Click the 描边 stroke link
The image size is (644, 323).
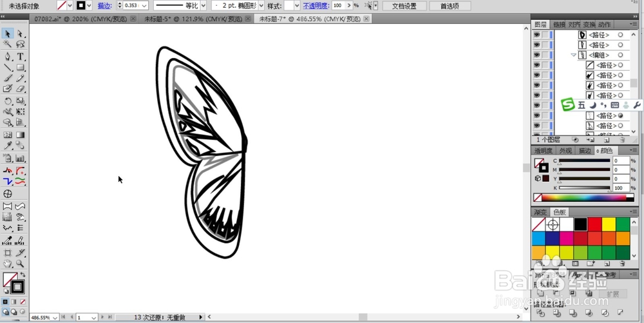pos(105,6)
